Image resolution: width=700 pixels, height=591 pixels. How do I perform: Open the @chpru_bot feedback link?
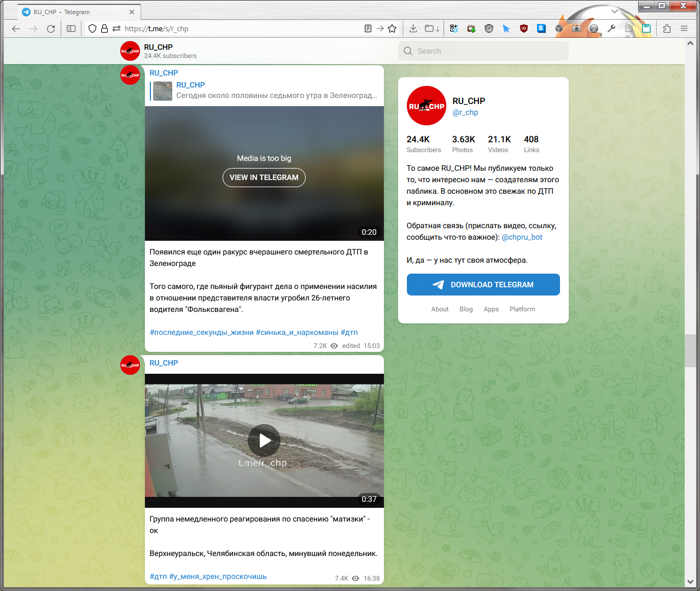coord(522,237)
